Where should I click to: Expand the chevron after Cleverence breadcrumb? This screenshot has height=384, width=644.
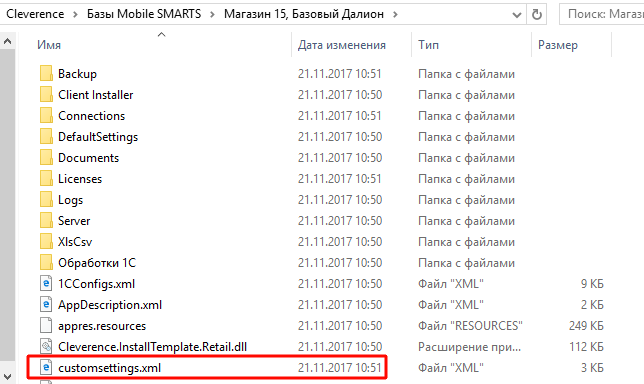75,15
